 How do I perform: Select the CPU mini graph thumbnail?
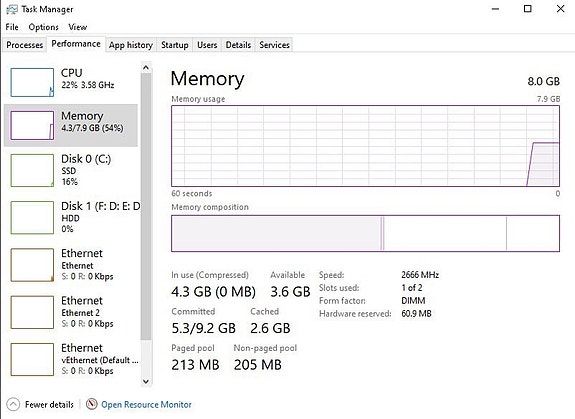pos(32,82)
